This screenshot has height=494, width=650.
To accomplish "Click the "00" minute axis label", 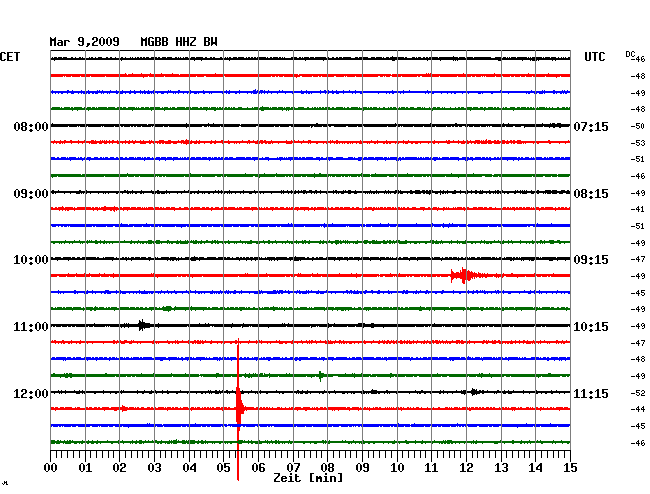I will click(x=51, y=468).
